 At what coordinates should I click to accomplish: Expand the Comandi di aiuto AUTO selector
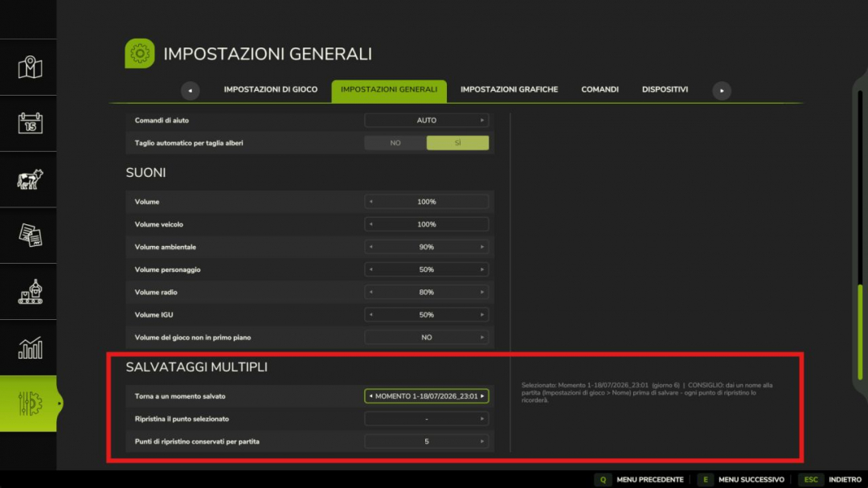pos(426,121)
